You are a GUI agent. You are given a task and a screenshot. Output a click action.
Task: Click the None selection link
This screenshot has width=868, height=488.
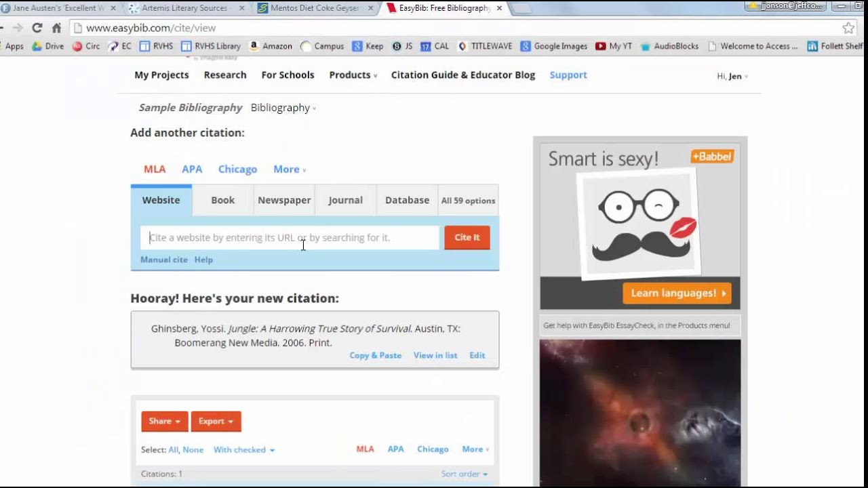193,449
